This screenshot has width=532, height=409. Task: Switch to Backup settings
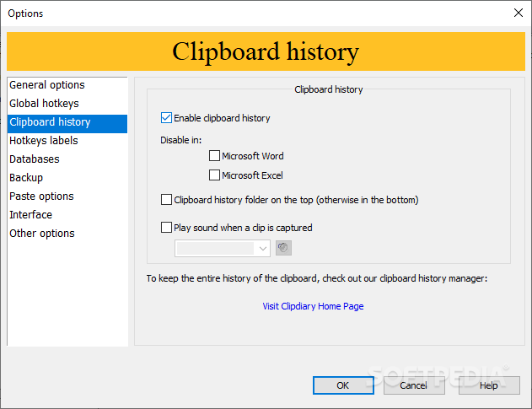[x=26, y=178]
